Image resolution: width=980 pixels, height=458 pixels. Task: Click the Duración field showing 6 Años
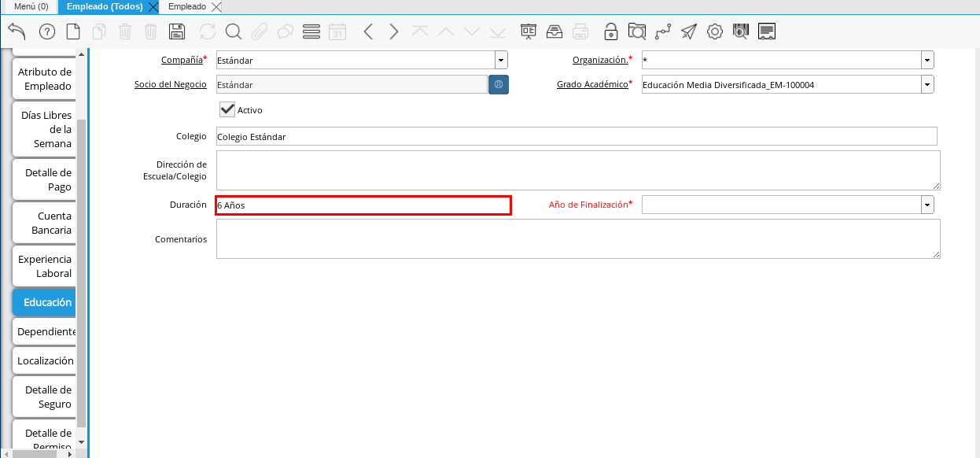point(363,205)
